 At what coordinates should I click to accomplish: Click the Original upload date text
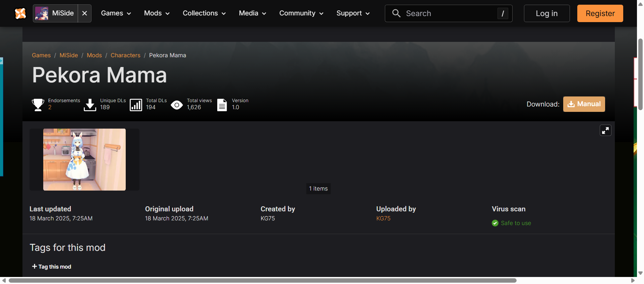tap(177, 218)
